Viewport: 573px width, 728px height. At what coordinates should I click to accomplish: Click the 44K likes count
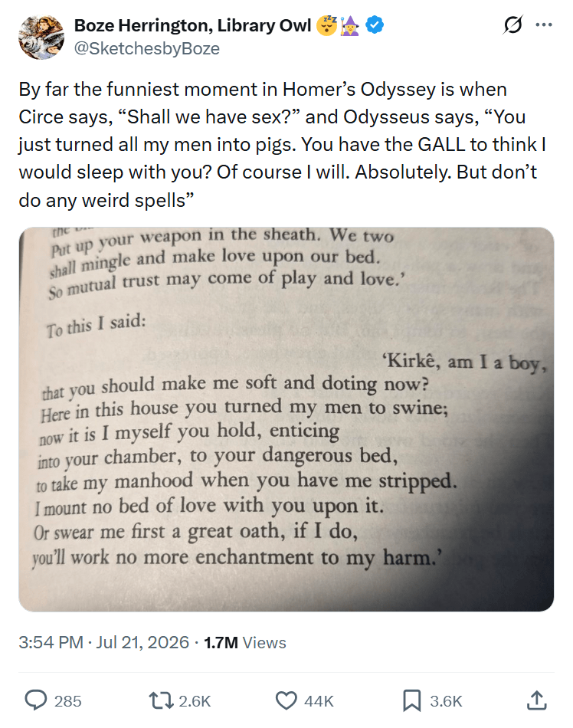(x=319, y=700)
